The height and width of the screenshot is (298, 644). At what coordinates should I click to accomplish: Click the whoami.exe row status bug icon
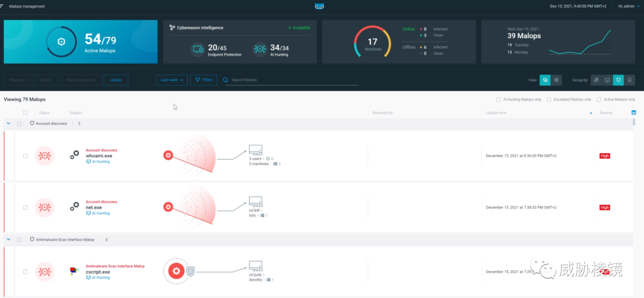coord(44,156)
